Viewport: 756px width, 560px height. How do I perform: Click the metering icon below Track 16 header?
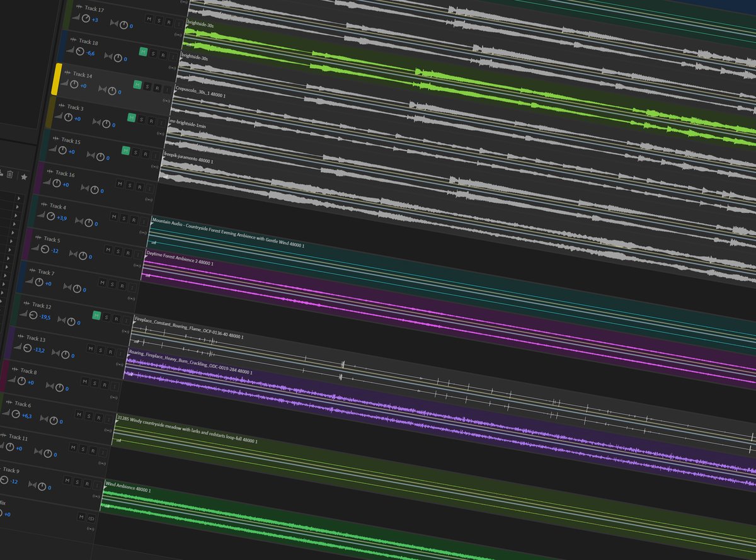coord(148,199)
